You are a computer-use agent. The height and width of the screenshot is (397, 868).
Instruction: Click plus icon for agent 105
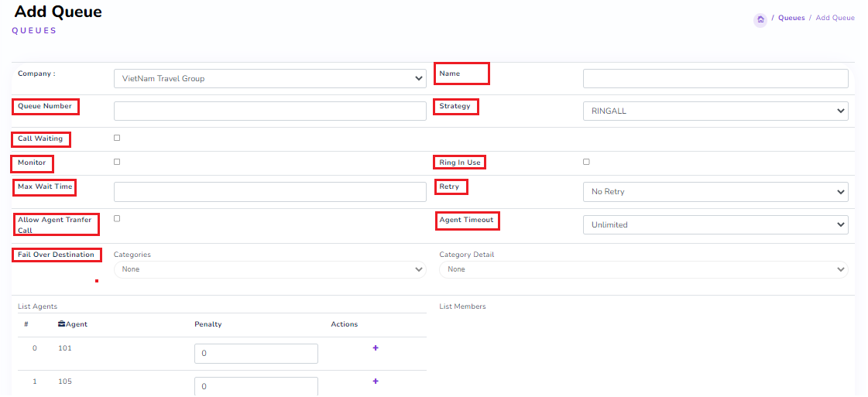[x=376, y=382]
